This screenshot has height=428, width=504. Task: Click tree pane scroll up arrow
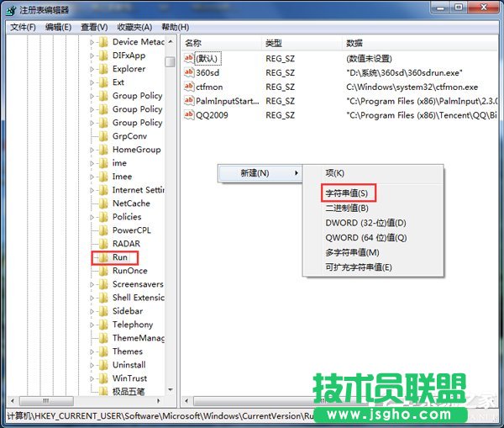coord(171,41)
